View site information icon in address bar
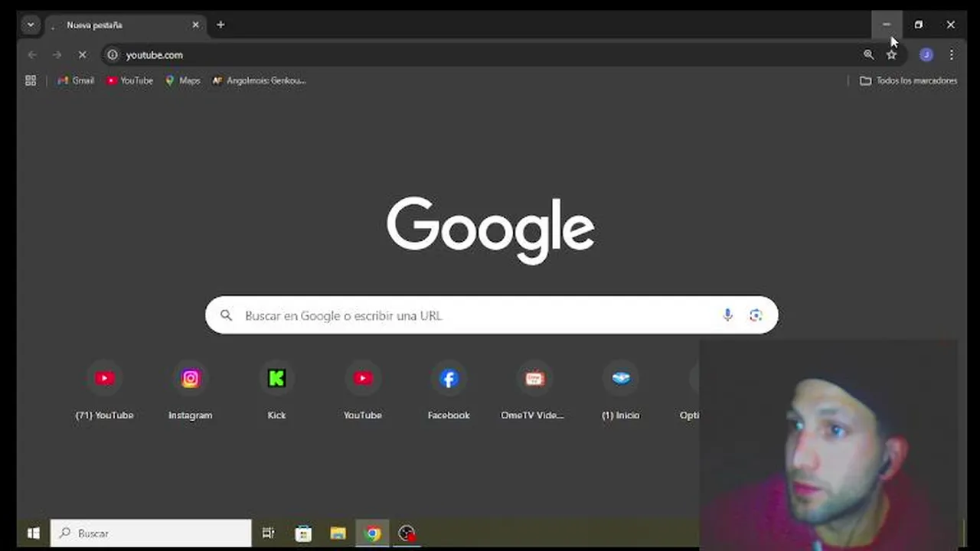The width and height of the screenshot is (980, 551). coord(113,55)
